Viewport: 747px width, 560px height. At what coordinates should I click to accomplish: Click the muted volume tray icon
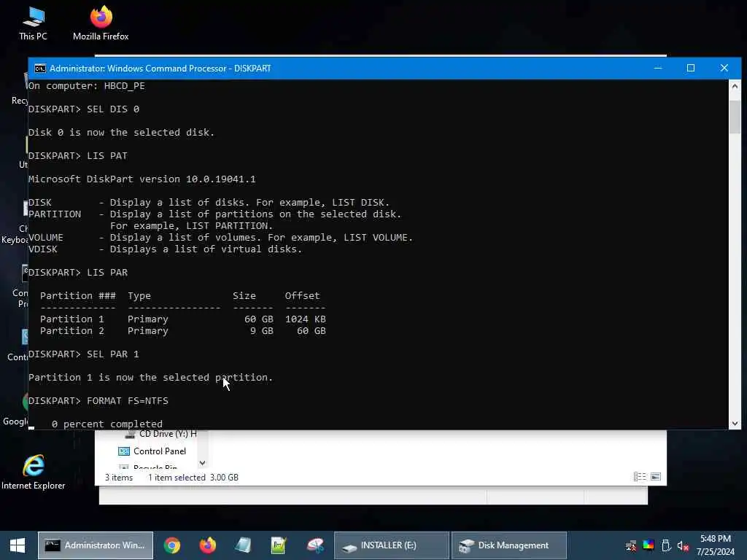[683, 545]
